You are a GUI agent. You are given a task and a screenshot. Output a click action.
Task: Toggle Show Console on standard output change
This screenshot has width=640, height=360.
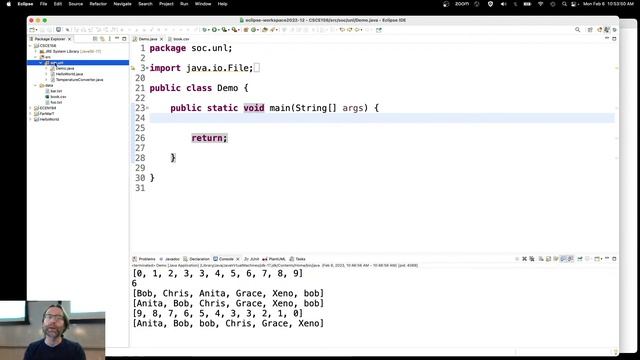click(563, 259)
